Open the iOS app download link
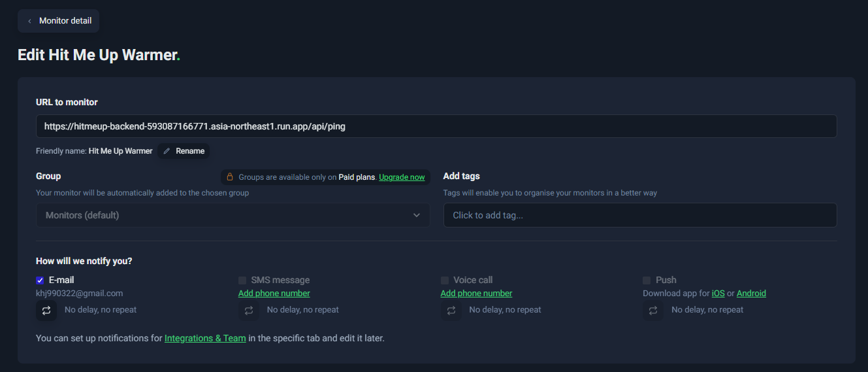868x372 pixels. (718, 294)
